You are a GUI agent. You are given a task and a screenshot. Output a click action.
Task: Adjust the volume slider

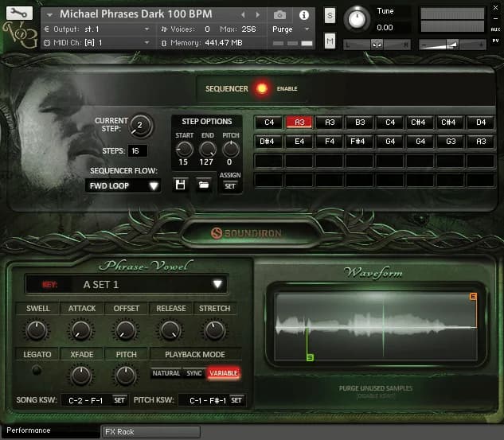click(452, 45)
